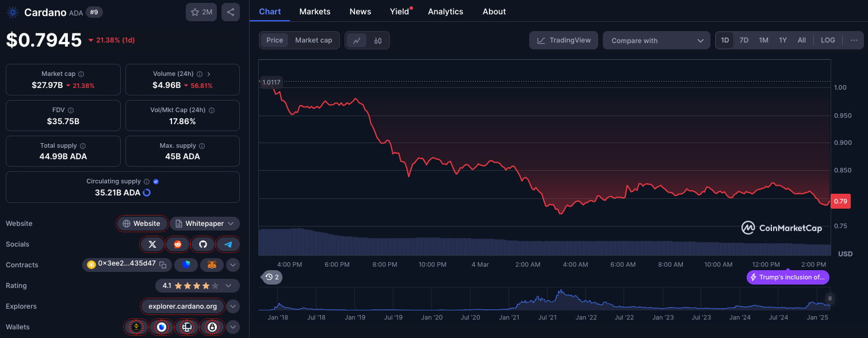868x338 pixels.
Task: Switch to the Analytics tab
Action: [446, 11]
